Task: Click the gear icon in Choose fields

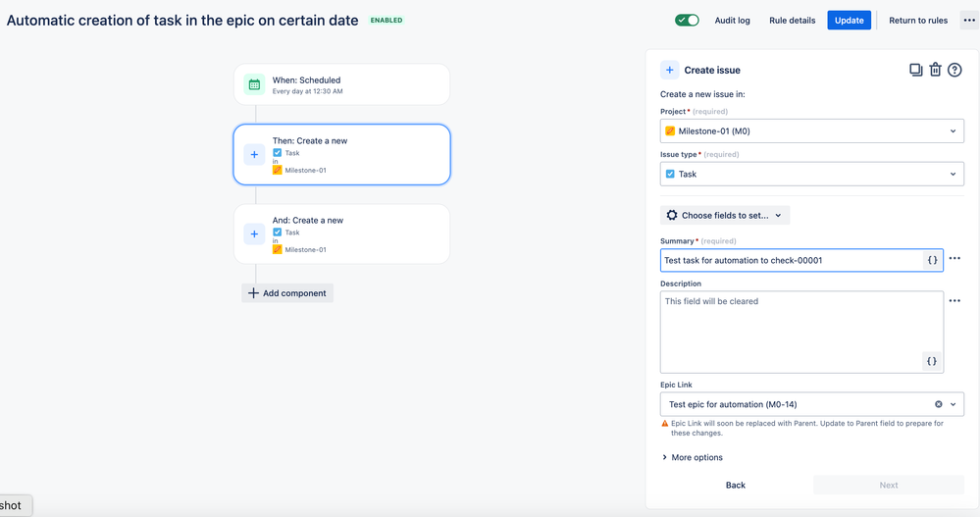Action: [x=672, y=215]
